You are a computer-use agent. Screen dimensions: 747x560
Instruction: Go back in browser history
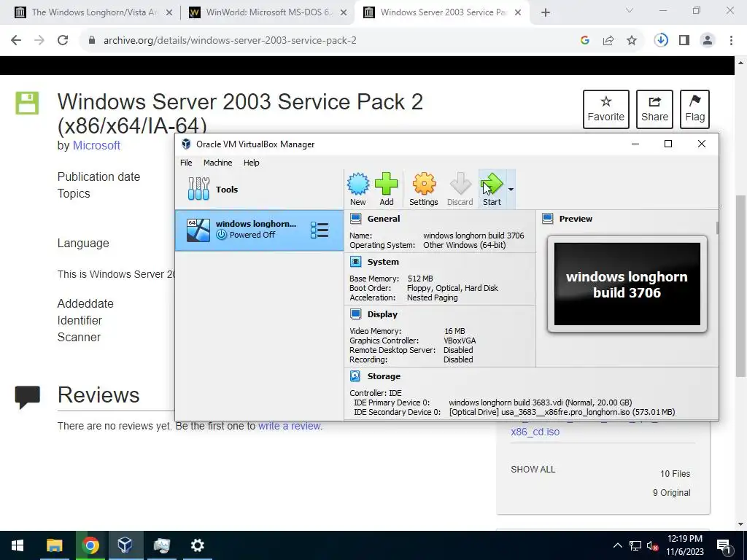point(16,41)
